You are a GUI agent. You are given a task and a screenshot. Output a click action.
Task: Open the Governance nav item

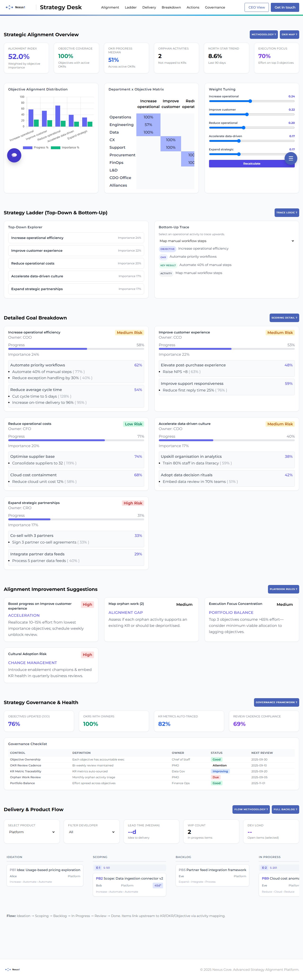click(x=215, y=8)
